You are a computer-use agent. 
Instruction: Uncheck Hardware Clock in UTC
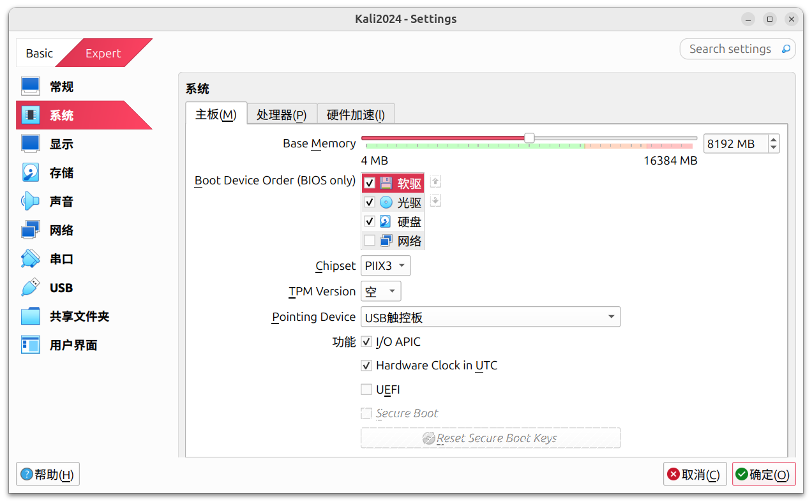point(366,366)
